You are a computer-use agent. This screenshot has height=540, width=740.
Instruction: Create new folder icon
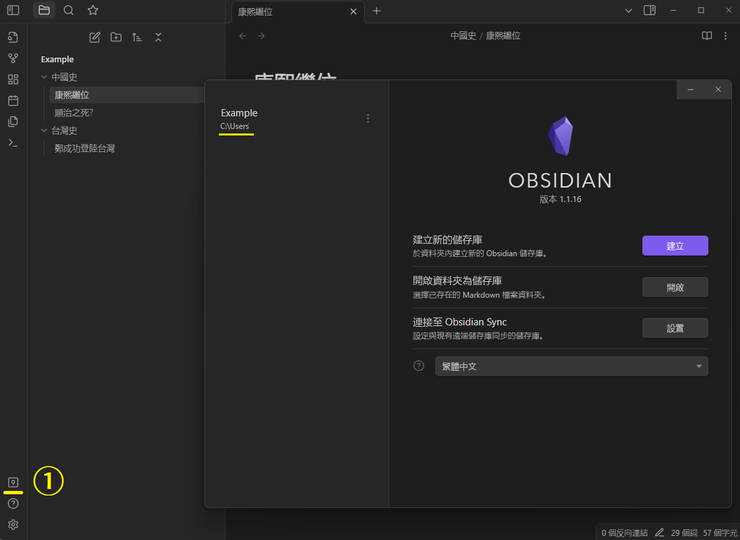[116, 37]
